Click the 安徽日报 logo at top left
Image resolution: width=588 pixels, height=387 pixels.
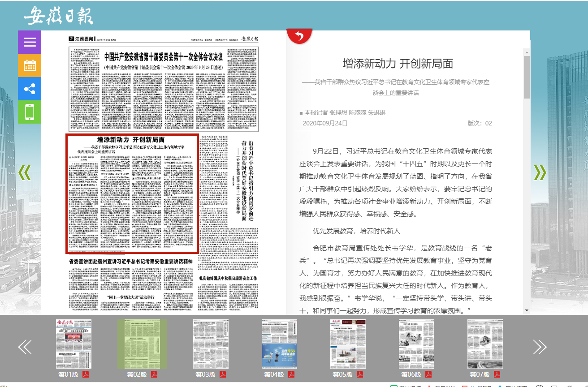58,16
